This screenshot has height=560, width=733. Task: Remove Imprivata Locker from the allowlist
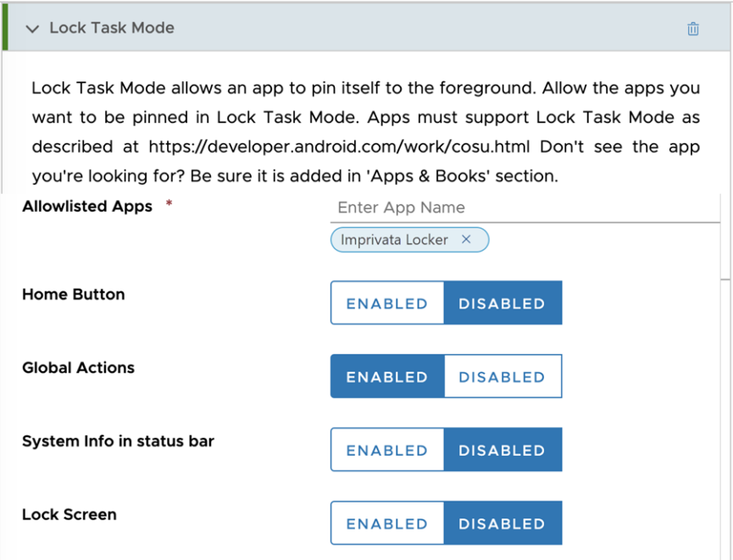[x=466, y=240]
